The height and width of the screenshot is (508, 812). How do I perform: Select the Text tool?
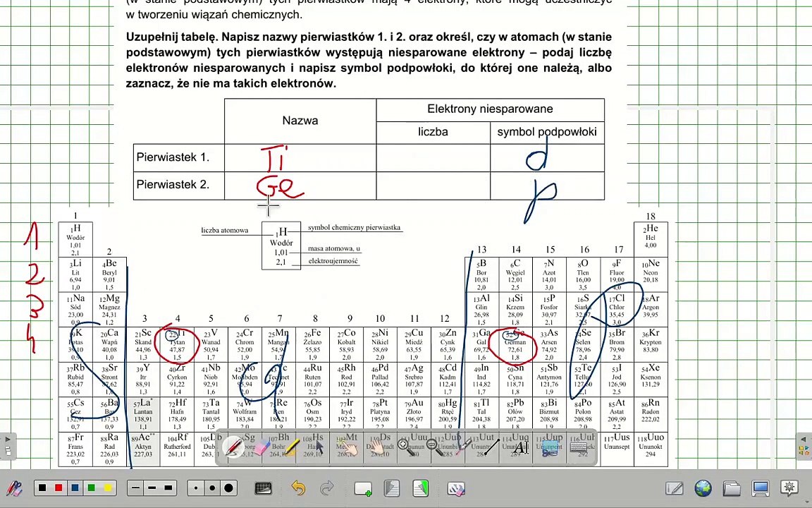click(x=520, y=447)
